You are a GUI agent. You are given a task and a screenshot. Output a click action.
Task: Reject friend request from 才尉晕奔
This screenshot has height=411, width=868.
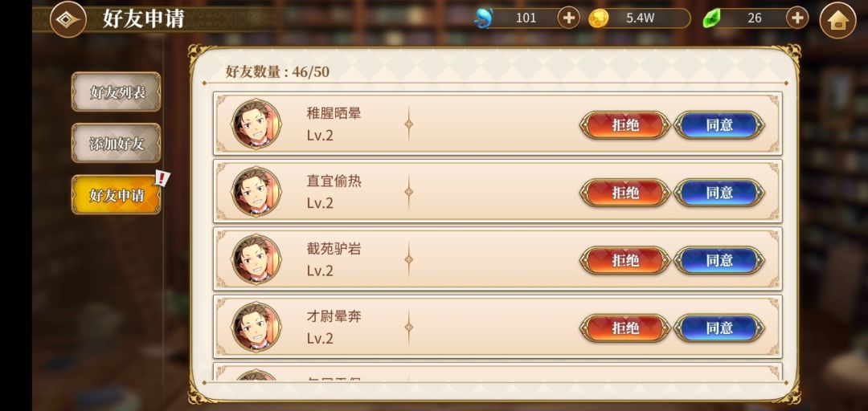tap(625, 328)
